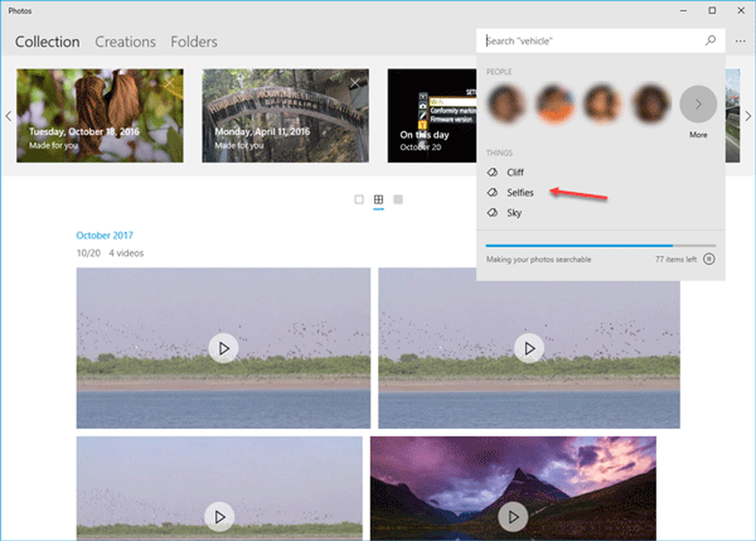Click the tag icon next to Cliff
Viewport: 756px width, 541px height.
pyautogui.click(x=492, y=173)
